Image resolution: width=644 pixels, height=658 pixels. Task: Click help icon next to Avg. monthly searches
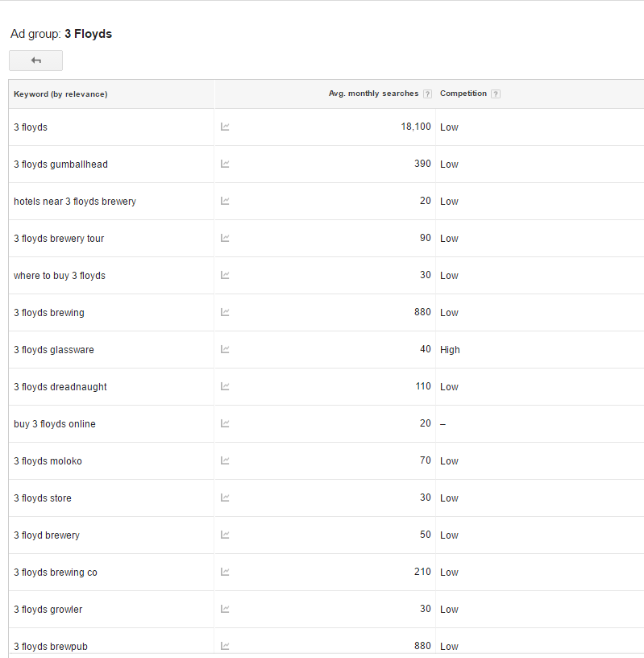tap(427, 94)
